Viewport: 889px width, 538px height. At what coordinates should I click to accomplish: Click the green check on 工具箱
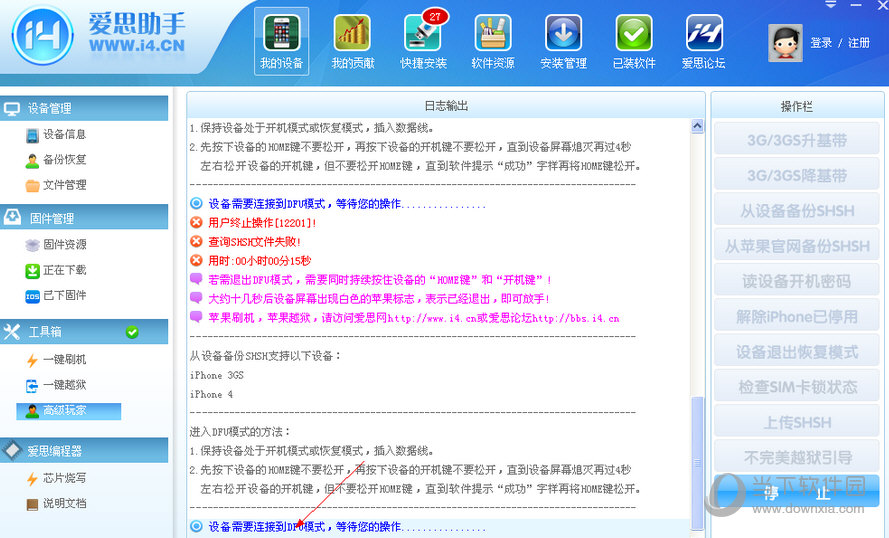point(132,332)
